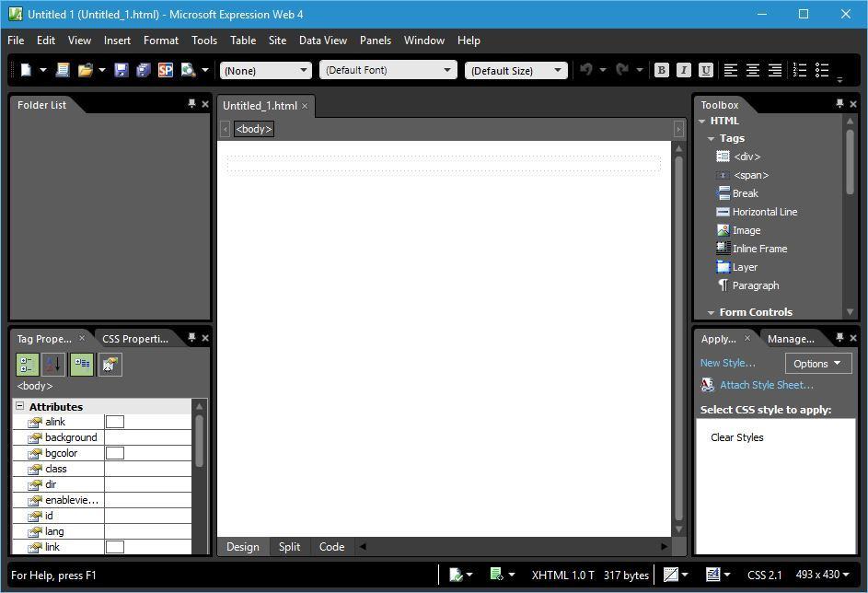Apply numbered list formatting
Image resolution: width=868 pixels, height=593 pixels.
click(x=800, y=70)
